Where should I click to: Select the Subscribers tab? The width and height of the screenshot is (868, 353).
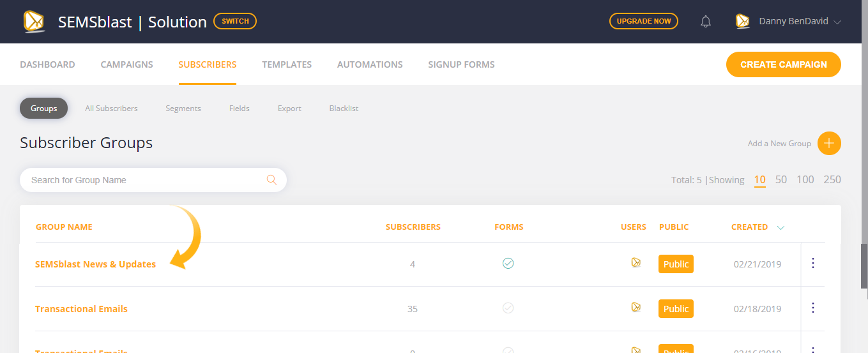(208, 64)
